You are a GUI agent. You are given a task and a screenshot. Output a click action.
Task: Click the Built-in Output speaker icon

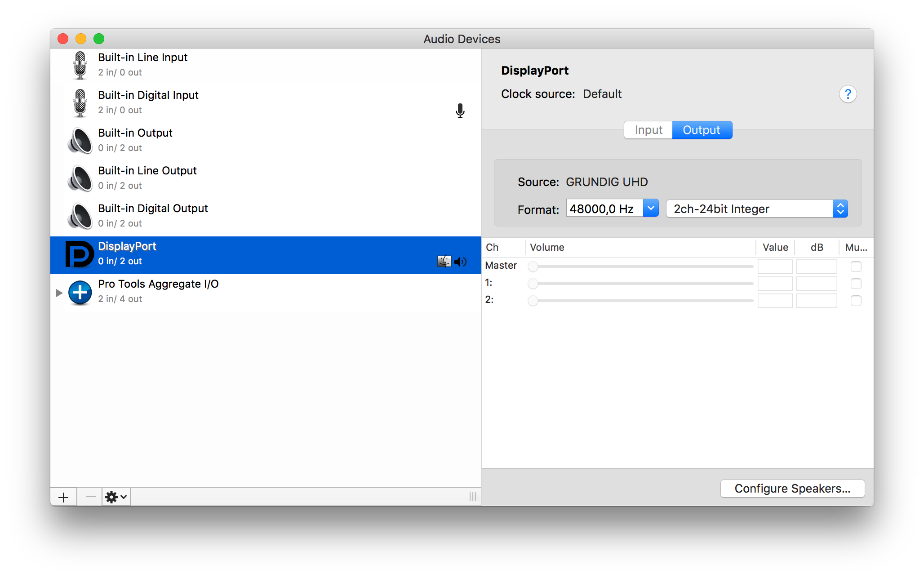80,141
